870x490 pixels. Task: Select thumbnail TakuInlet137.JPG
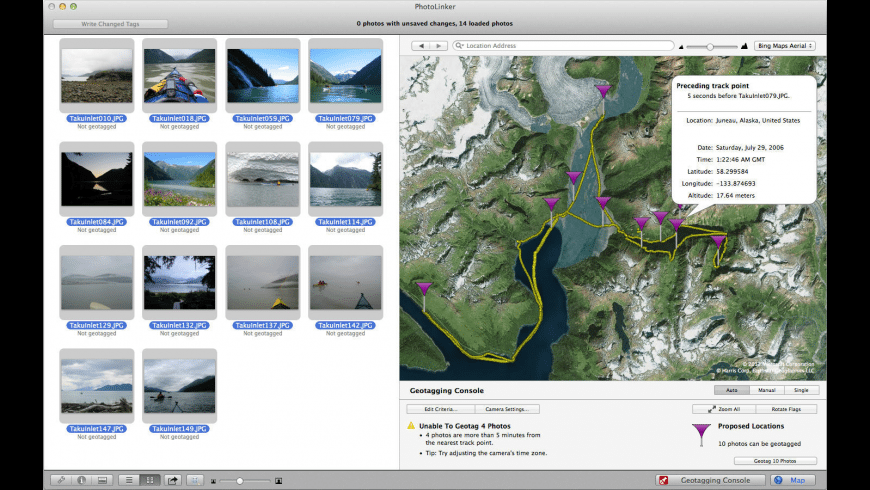coord(263,282)
